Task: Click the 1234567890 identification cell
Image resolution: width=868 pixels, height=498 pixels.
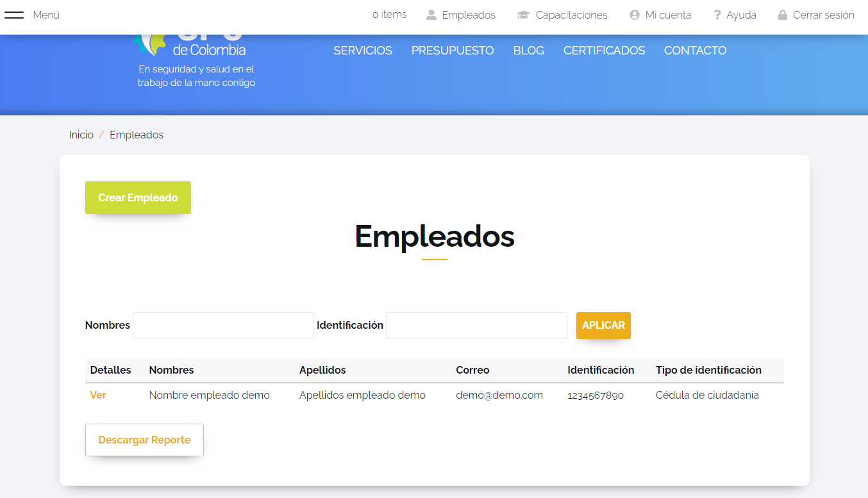Action: 596,395
